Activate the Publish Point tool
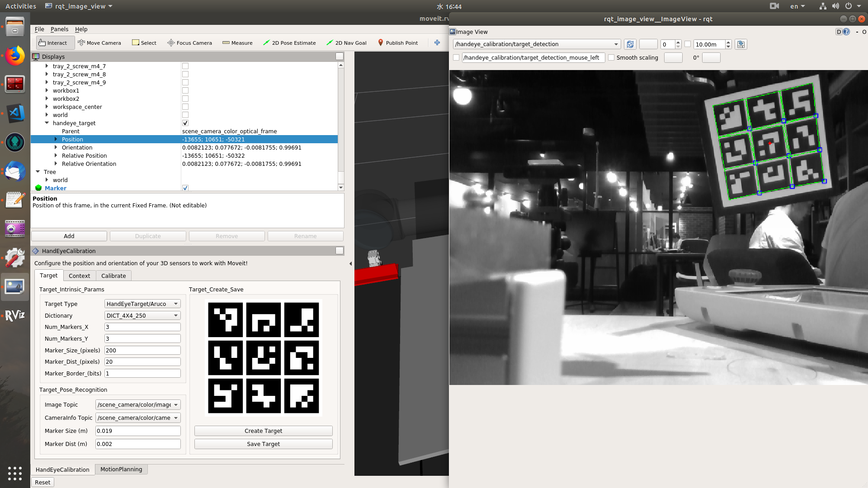The image size is (868, 488). [398, 42]
